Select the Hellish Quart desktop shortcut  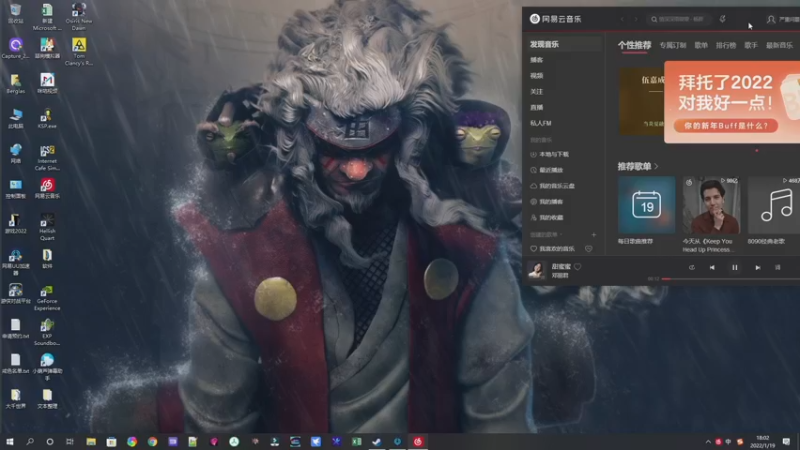pos(47,227)
